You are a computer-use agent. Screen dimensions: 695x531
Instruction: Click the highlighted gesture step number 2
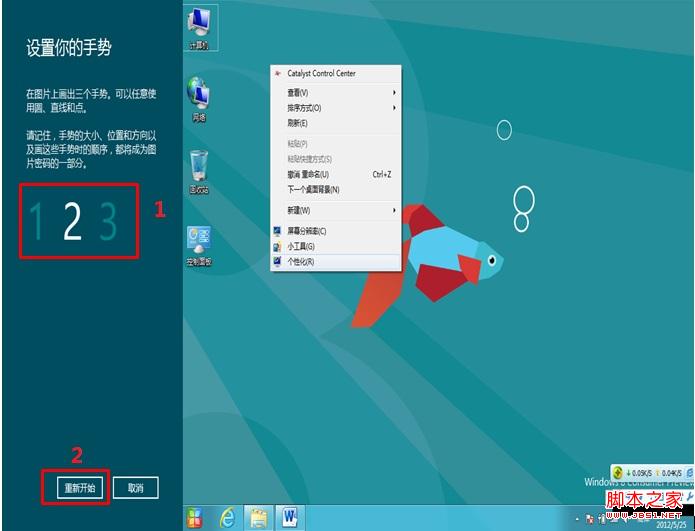point(73,221)
